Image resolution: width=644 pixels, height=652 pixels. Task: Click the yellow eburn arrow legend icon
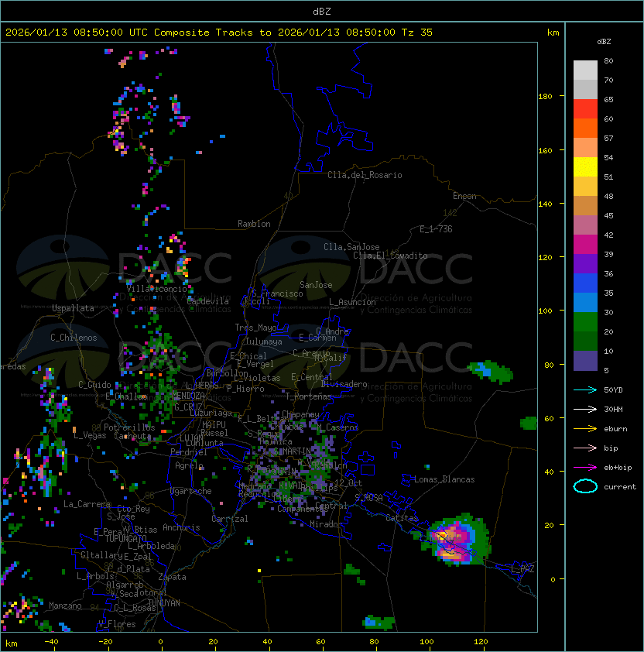click(x=585, y=429)
